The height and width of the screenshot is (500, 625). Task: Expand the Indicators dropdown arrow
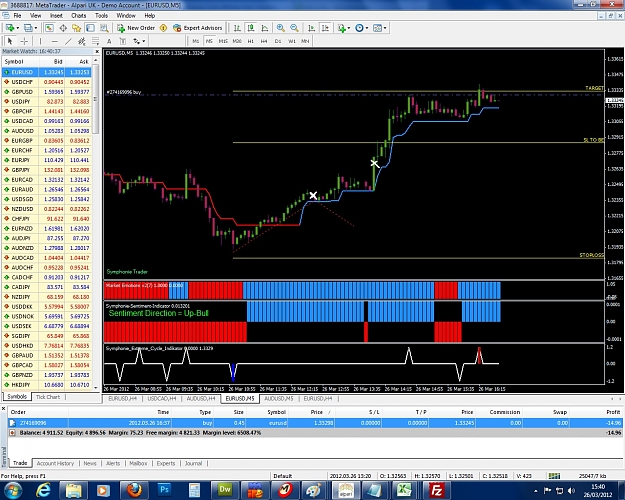[x=349, y=28]
